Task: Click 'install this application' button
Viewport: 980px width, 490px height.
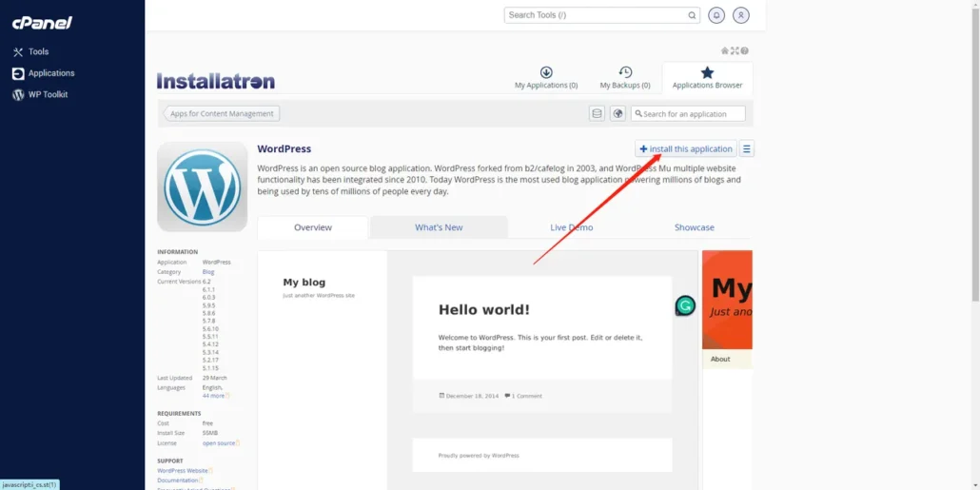Action: [685, 149]
